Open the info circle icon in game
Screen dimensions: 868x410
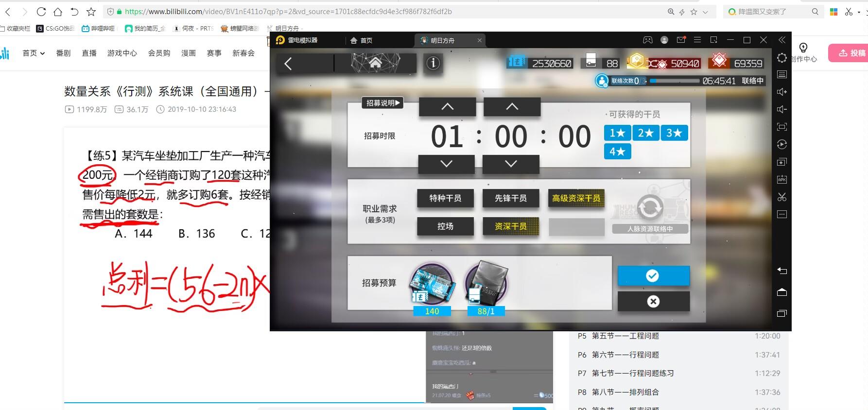[433, 63]
